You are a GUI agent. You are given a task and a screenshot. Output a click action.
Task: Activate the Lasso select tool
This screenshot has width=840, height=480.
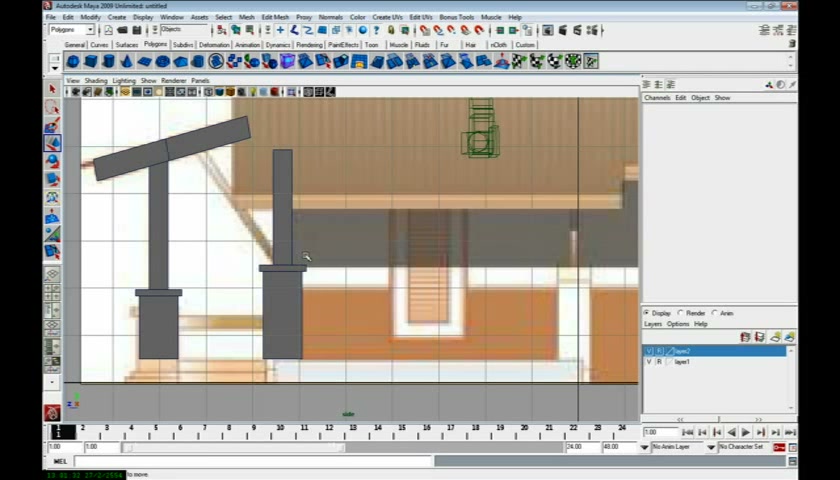[x=52, y=107]
